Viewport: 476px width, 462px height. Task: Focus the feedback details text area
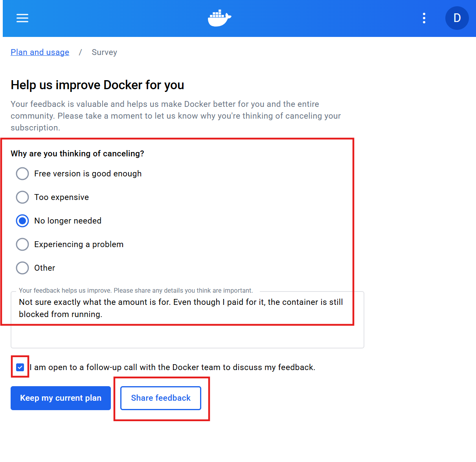(x=187, y=320)
